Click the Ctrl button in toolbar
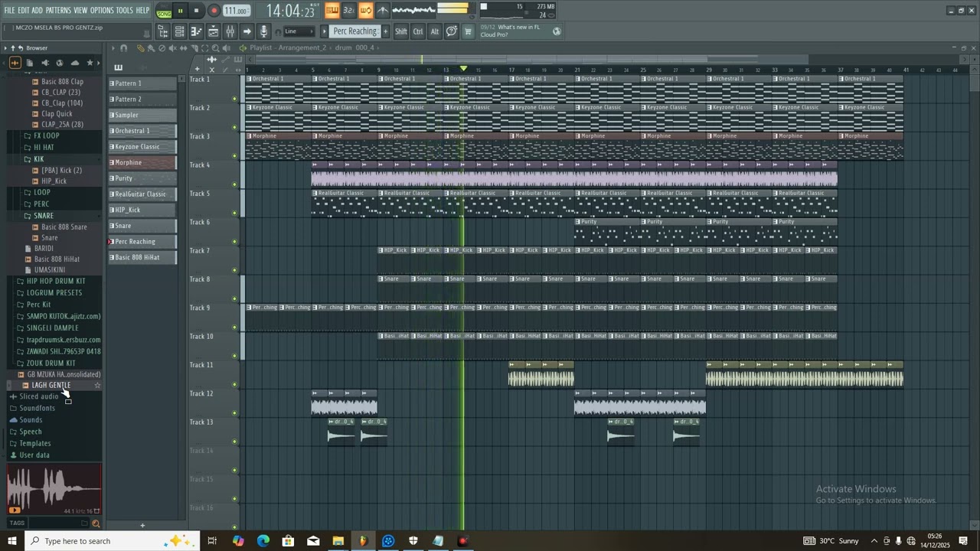The image size is (980, 551). [418, 31]
